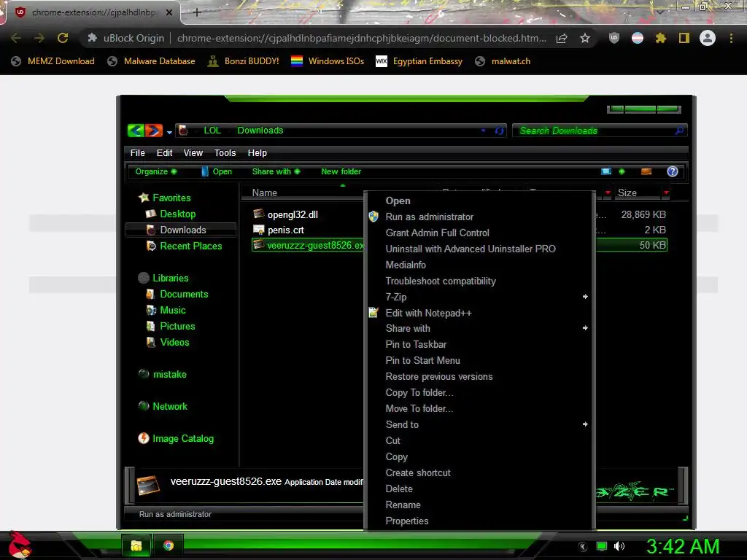Viewport: 747px width, 560px height.
Task: Open the Documents library
Action: pyautogui.click(x=184, y=295)
